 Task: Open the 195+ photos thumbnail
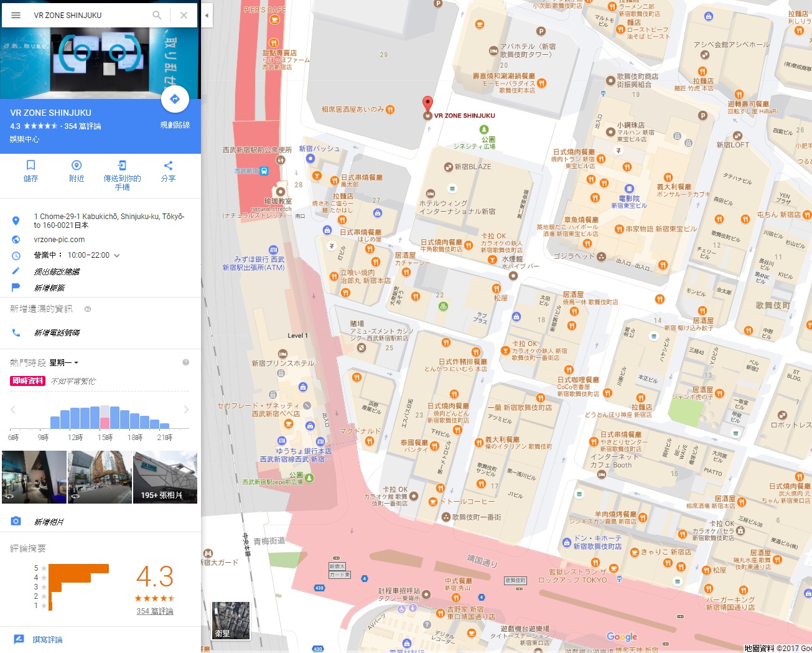(165, 477)
